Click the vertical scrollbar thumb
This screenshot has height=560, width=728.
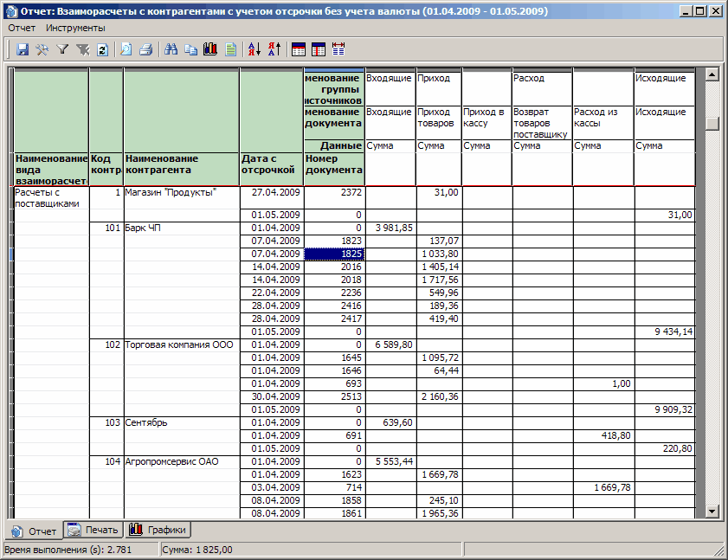[712, 124]
